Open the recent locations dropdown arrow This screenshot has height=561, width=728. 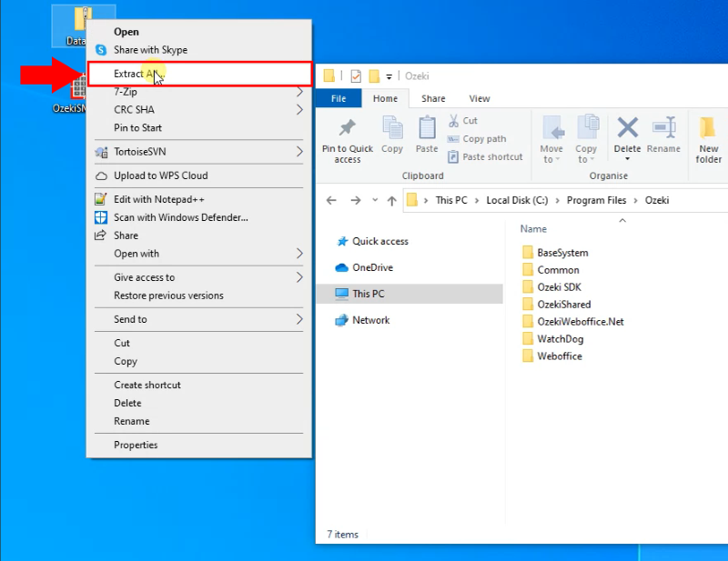click(x=375, y=200)
